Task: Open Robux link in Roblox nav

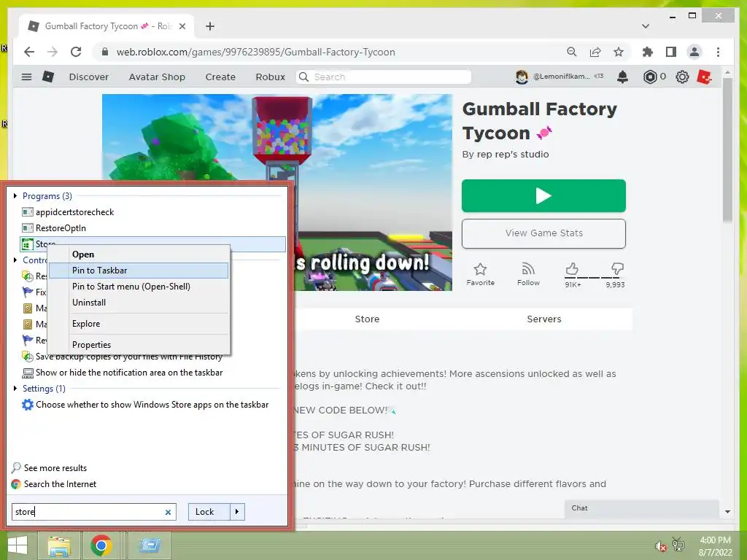Action: point(270,77)
